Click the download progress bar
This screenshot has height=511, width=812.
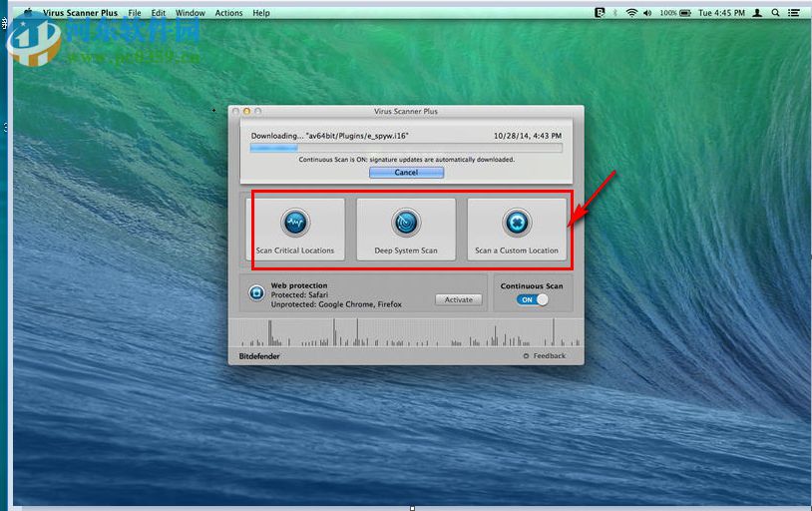point(406,149)
